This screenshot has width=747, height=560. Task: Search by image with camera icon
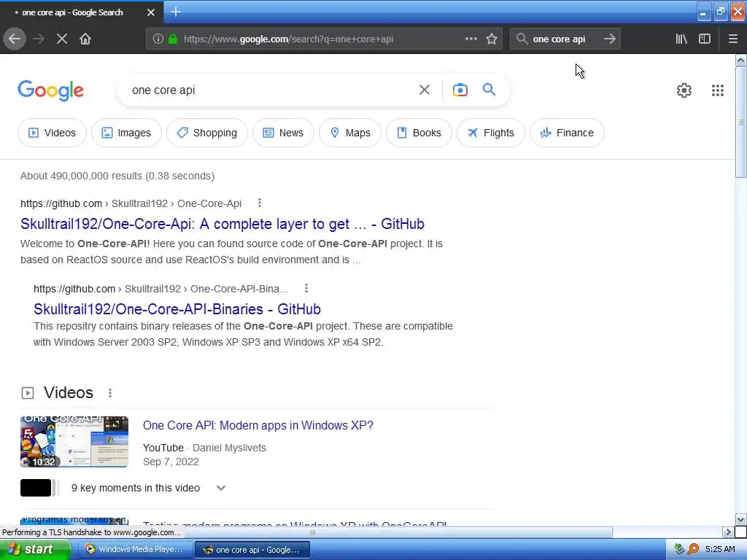pos(460,90)
